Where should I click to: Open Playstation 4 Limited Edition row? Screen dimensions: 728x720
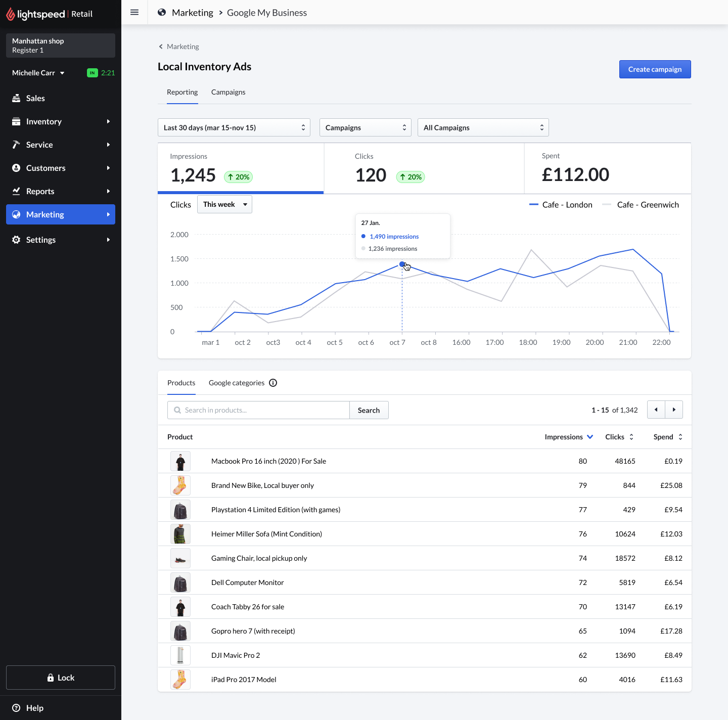tap(425, 510)
